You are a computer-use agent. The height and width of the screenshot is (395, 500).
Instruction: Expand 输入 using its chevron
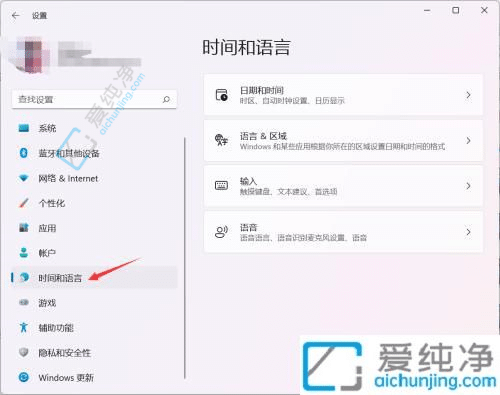468,186
